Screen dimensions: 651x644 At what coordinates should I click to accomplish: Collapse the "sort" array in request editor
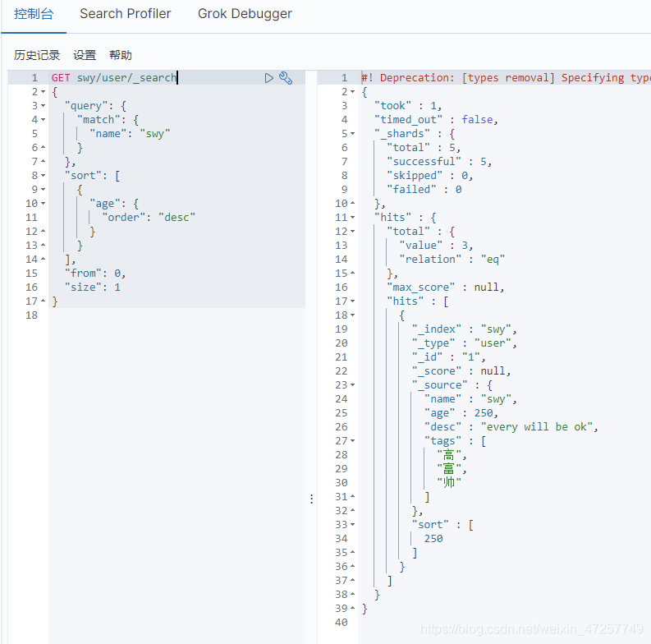pyautogui.click(x=44, y=175)
